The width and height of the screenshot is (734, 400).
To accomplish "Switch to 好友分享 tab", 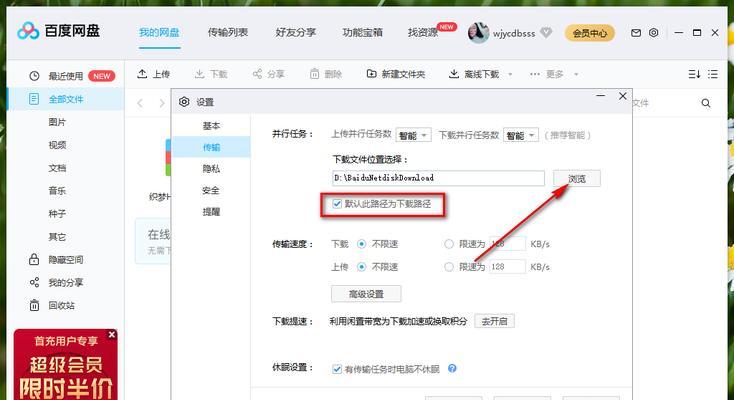I will (295, 33).
